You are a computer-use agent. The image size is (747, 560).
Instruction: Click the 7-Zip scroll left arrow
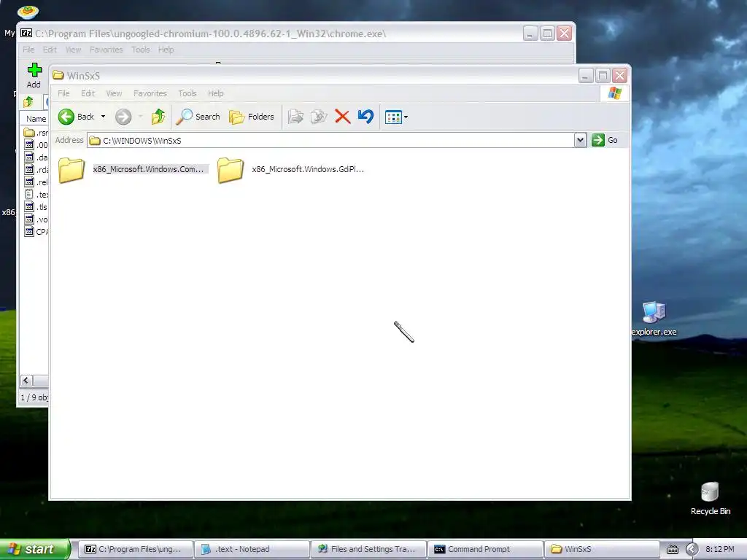pyautogui.click(x=26, y=380)
